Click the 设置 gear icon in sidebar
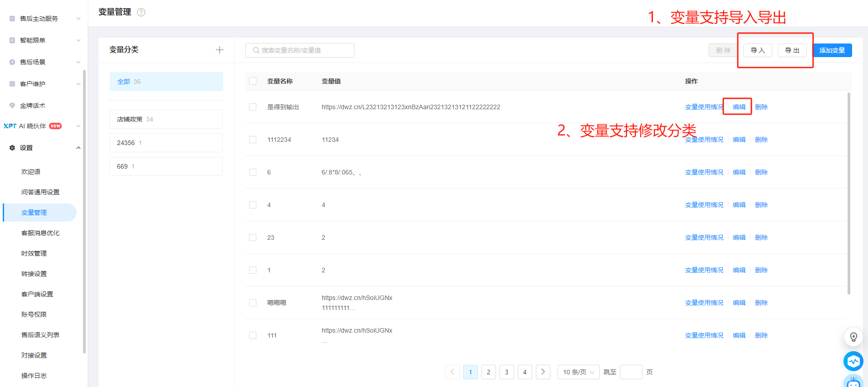This screenshot has height=387, width=868. pyautogui.click(x=12, y=148)
